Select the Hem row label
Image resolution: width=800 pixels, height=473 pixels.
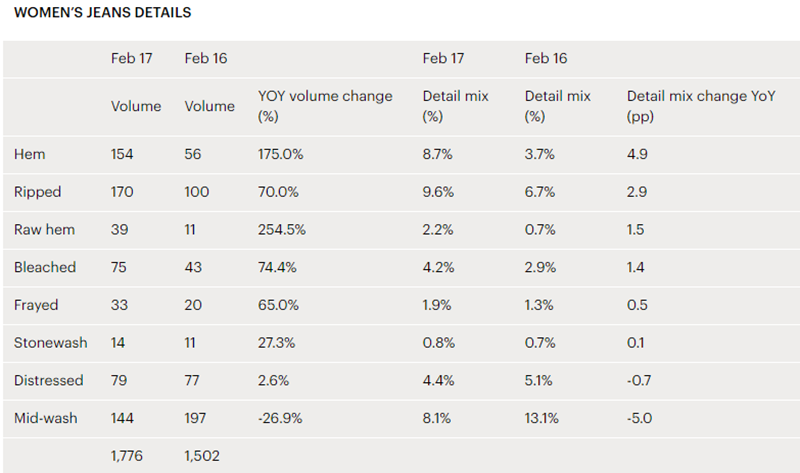click(x=30, y=154)
